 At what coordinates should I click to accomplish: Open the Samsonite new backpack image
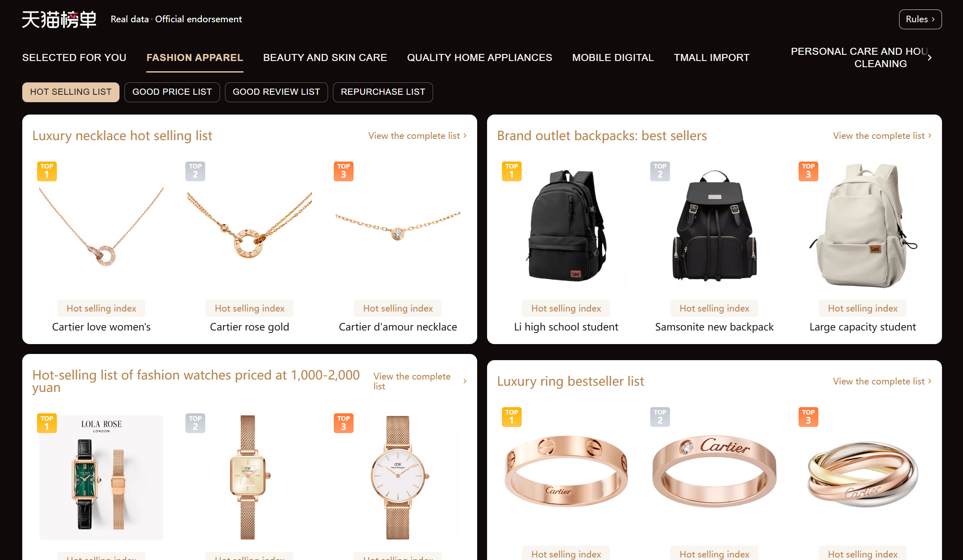click(715, 225)
